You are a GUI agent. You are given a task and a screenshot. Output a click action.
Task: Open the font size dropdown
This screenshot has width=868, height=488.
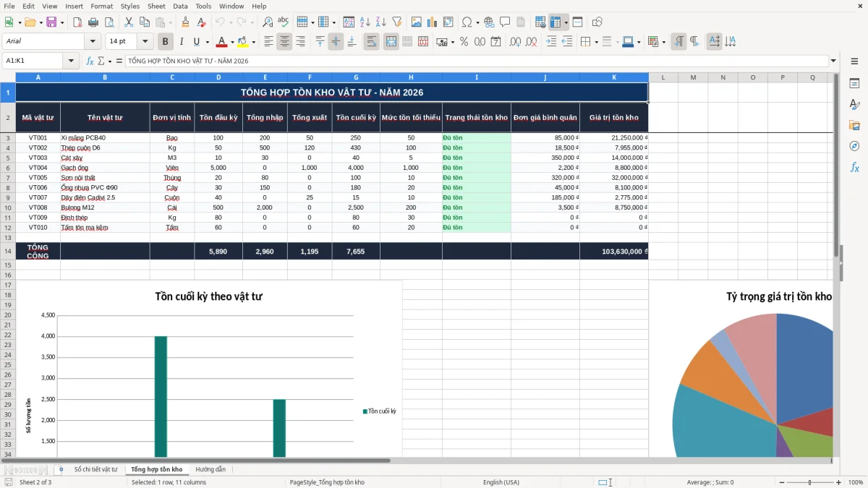coord(145,41)
